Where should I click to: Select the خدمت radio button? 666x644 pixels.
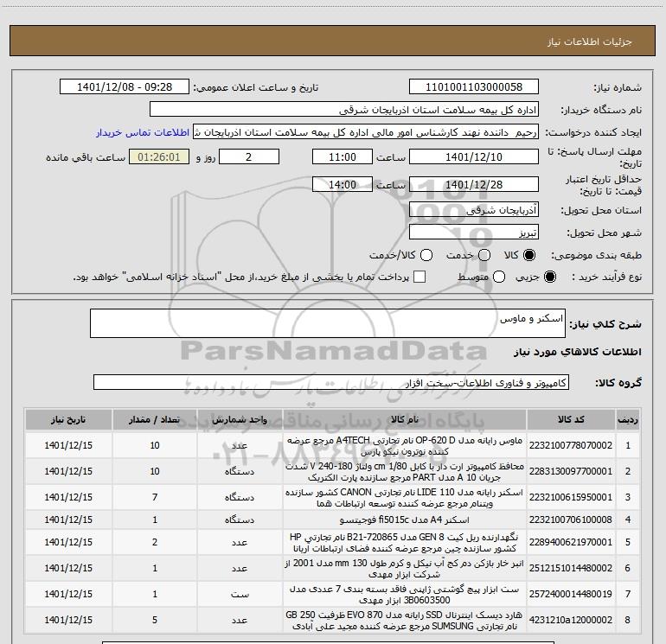[x=484, y=255]
